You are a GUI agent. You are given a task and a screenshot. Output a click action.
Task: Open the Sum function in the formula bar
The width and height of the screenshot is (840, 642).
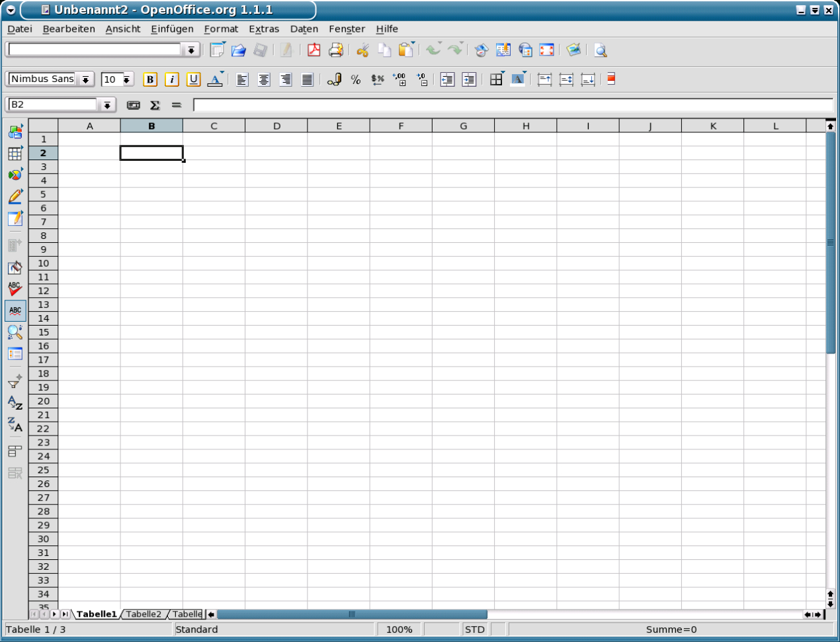pos(155,105)
